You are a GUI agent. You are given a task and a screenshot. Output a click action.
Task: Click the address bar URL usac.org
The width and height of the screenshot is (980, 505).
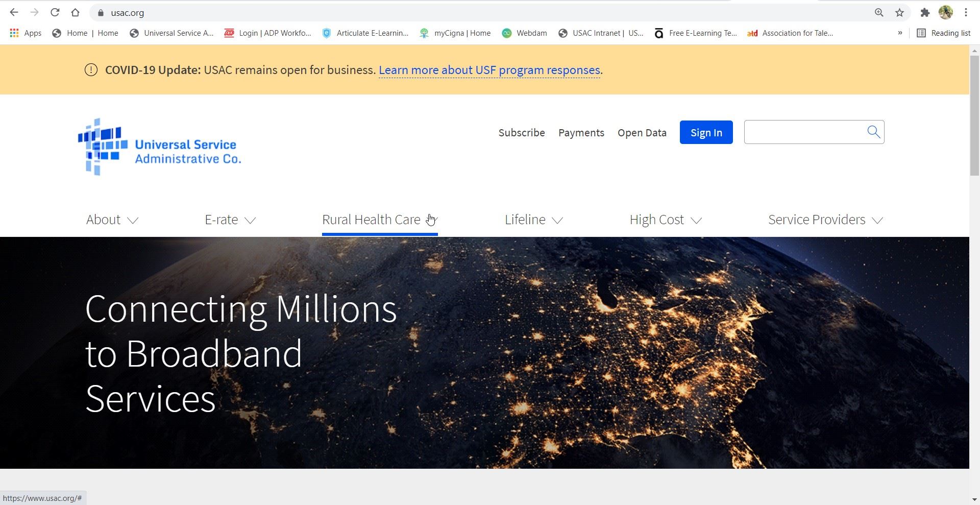[x=128, y=13]
